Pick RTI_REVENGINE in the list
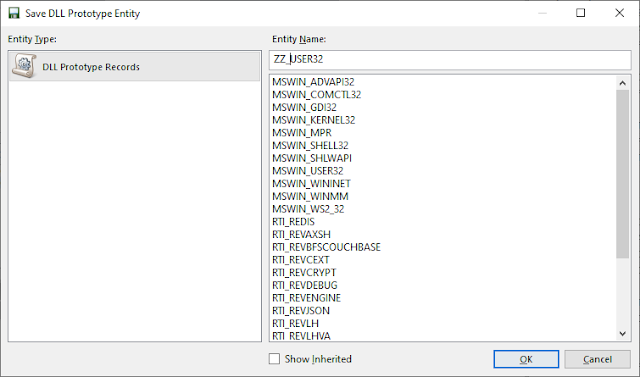 coord(306,298)
